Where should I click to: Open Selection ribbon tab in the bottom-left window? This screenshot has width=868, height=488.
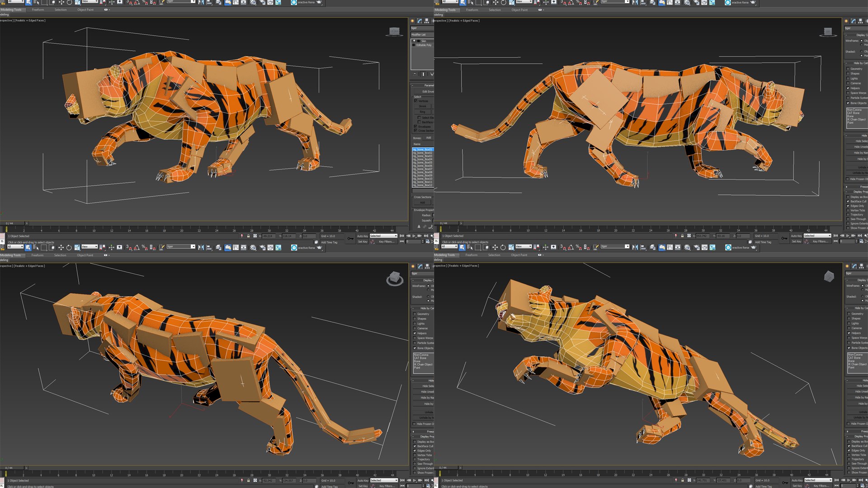[60, 255]
